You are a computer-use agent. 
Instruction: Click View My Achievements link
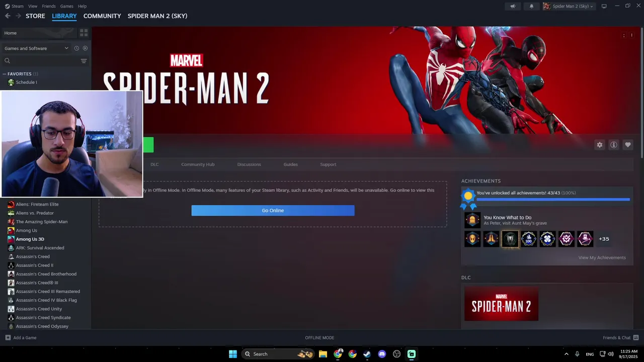pos(602,257)
